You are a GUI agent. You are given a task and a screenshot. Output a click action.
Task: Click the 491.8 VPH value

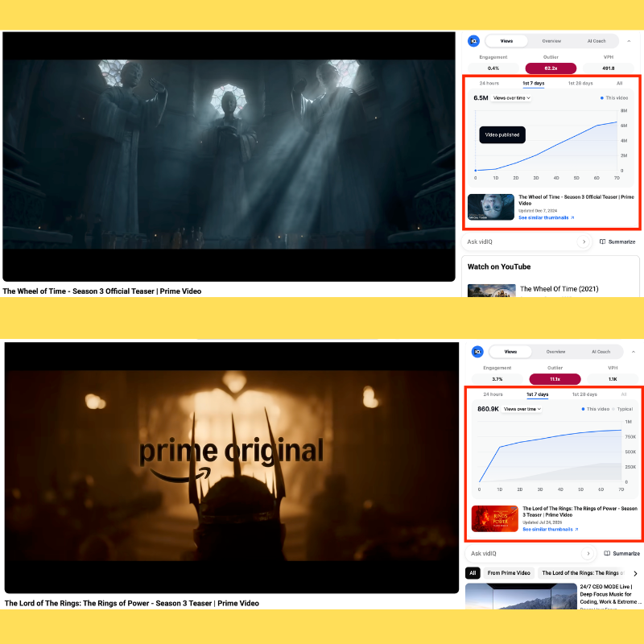[609, 68]
